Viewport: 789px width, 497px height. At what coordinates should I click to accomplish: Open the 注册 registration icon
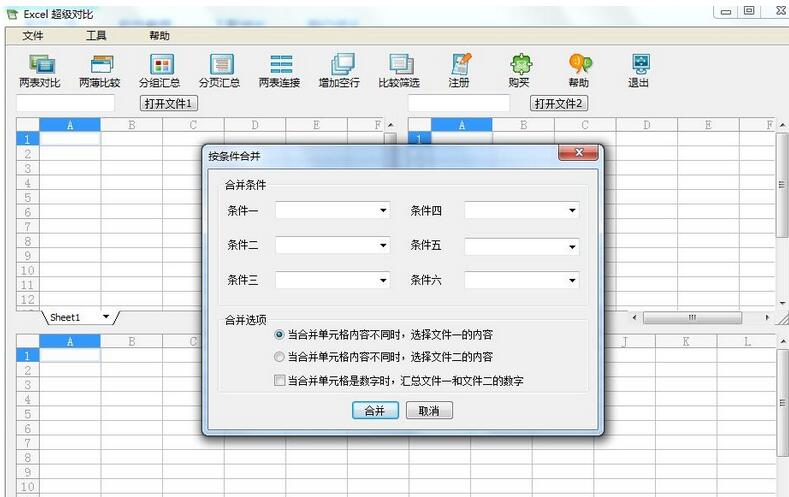tap(459, 71)
